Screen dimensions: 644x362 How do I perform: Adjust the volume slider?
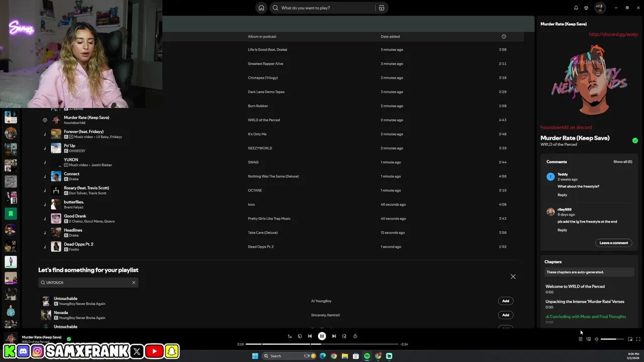coord(612,339)
